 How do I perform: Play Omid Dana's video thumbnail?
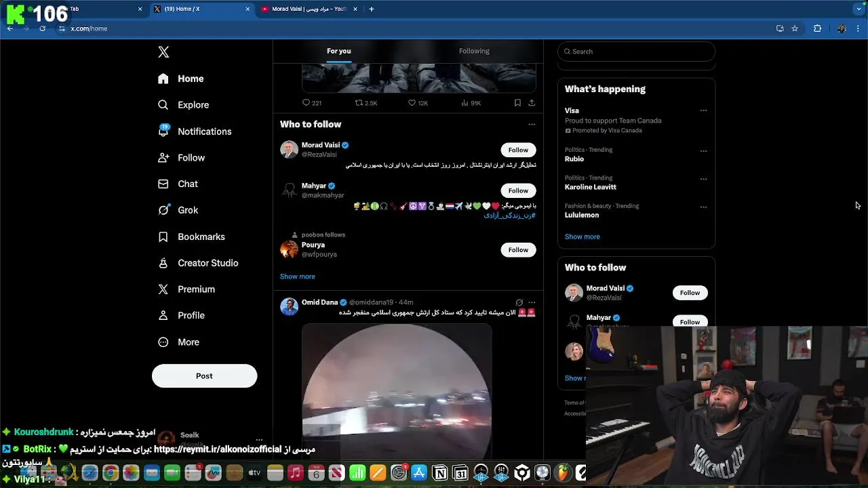coord(397,391)
